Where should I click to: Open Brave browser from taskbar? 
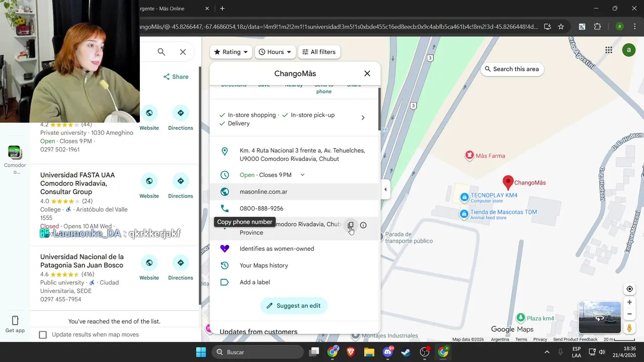pos(351,352)
